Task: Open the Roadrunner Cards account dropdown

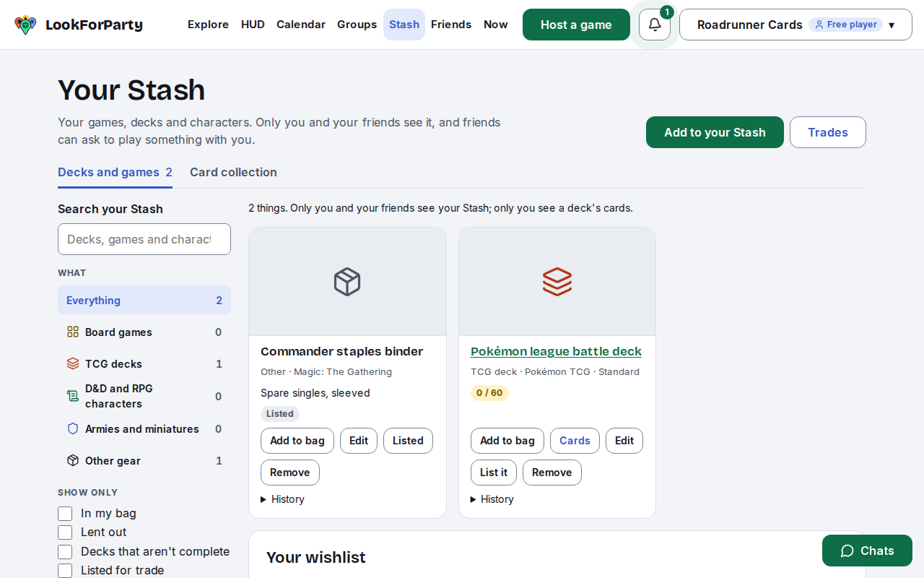Action: [796, 25]
